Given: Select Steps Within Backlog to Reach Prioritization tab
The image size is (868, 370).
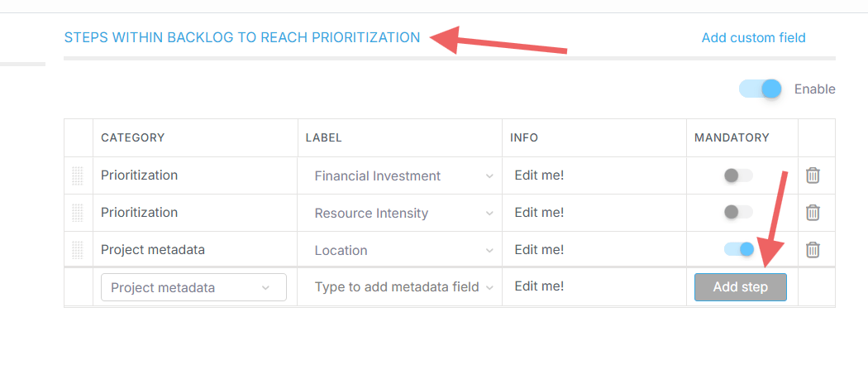Looking at the screenshot, I should (x=242, y=37).
